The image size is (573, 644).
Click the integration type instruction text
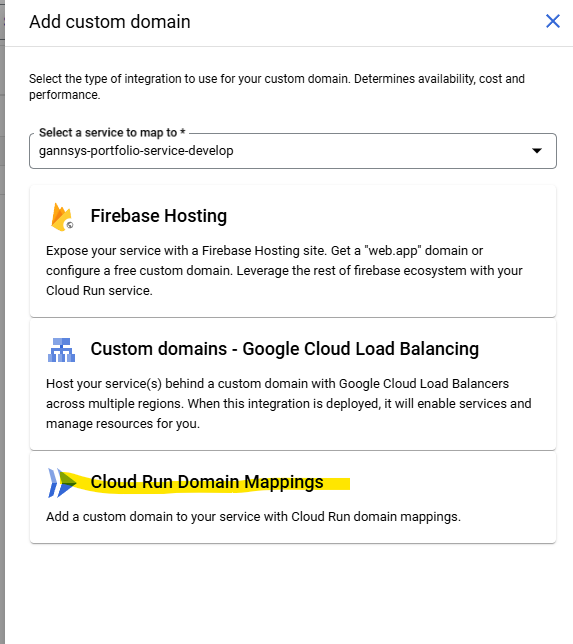point(277,87)
